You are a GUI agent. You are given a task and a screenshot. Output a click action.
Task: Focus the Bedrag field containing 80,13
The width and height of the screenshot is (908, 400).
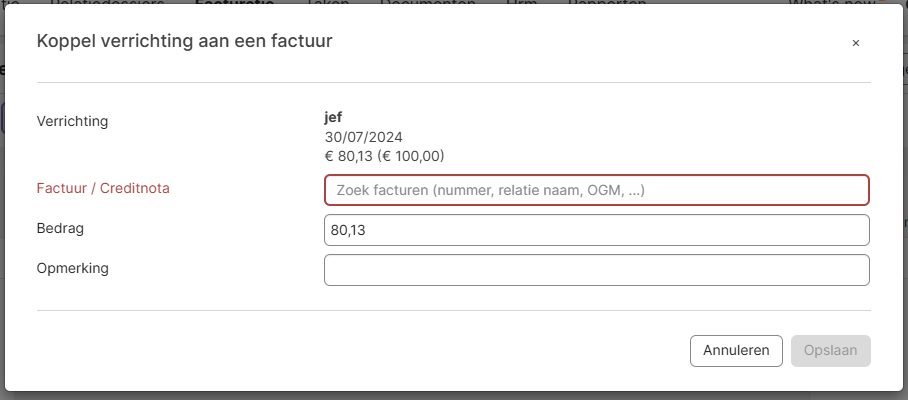pyautogui.click(x=596, y=230)
